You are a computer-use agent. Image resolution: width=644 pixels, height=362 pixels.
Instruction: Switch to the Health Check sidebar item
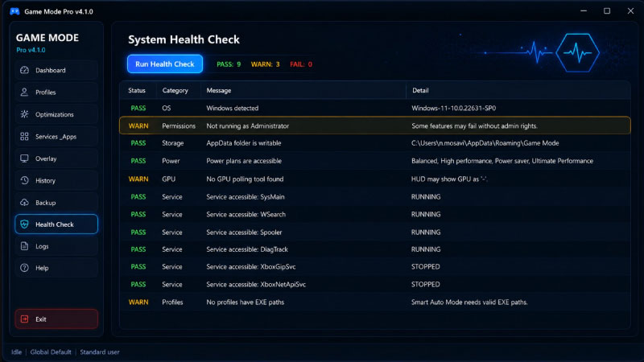coord(56,224)
